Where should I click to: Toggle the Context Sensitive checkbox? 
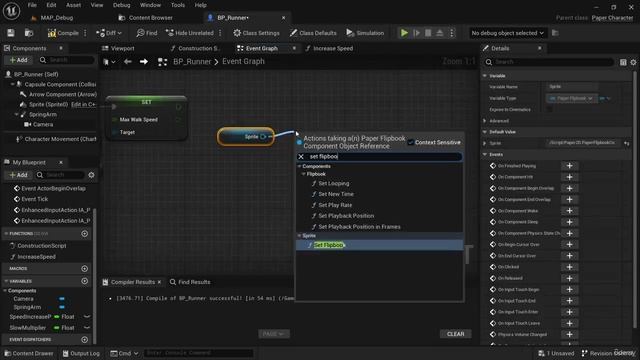click(x=411, y=142)
